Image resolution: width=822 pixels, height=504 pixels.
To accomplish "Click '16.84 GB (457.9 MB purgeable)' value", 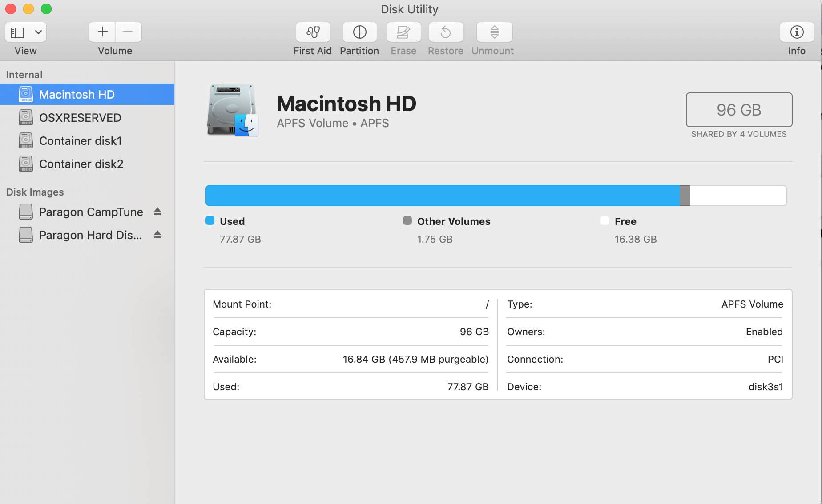I will [415, 359].
